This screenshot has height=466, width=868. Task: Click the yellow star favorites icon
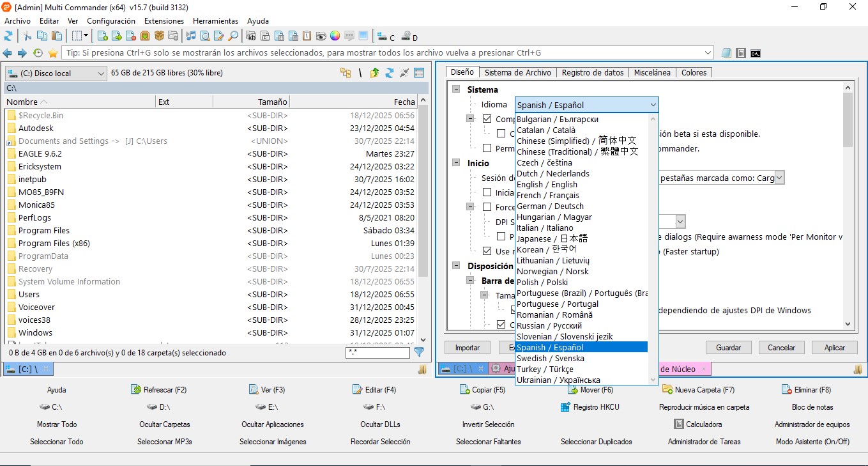53,53
